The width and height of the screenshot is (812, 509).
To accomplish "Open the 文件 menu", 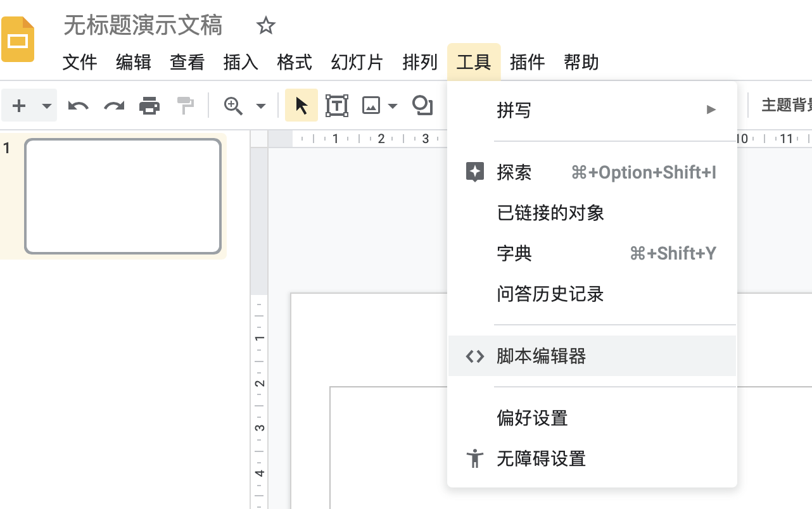I will point(80,62).
